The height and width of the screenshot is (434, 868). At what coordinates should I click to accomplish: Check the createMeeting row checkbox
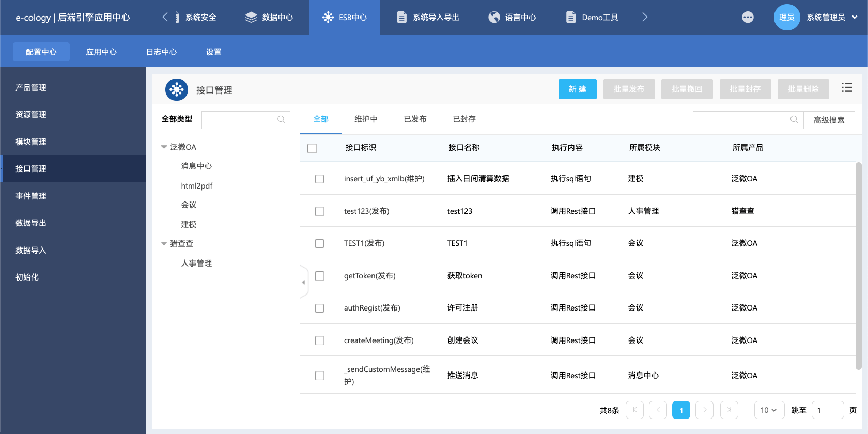320,340
